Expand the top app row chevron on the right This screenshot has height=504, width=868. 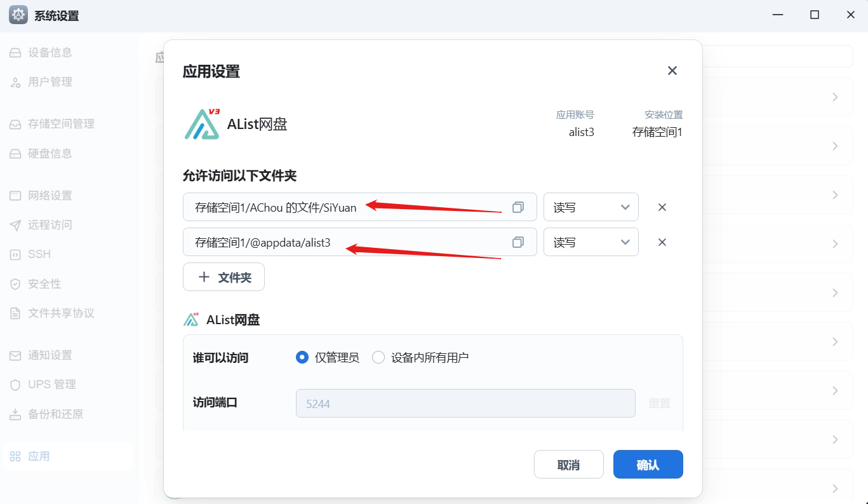click(835, 97)
